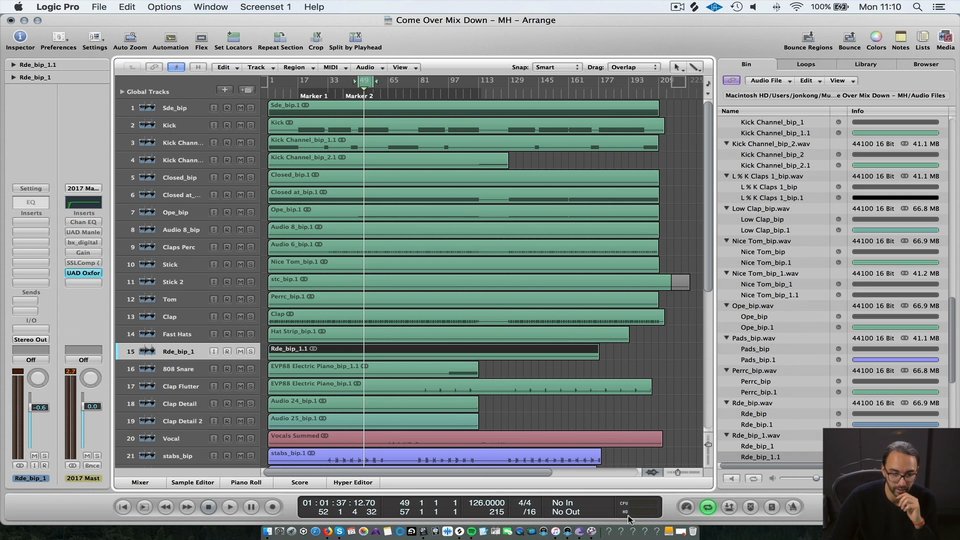The height and width of the screenshot is (540, 960).
Task: Click the Stop transport button
Action: coord(208,507)
